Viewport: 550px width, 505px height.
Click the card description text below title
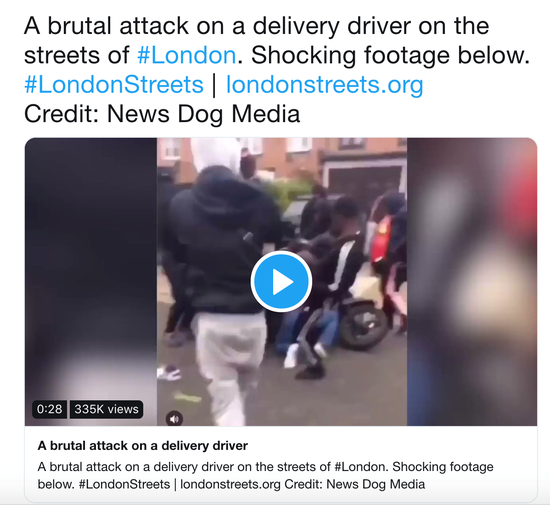tap(266, 476)
